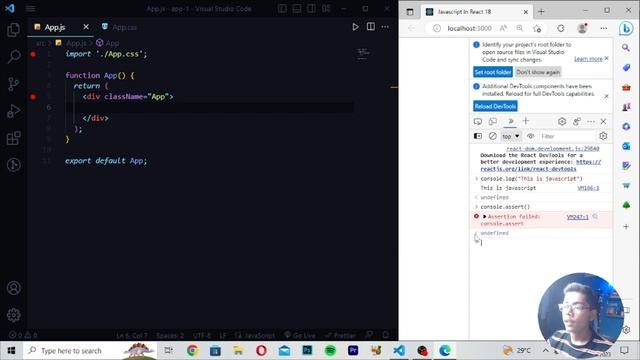Open Spotify from the taskbar
Viewport: 640px width, 360px height.
330,350
